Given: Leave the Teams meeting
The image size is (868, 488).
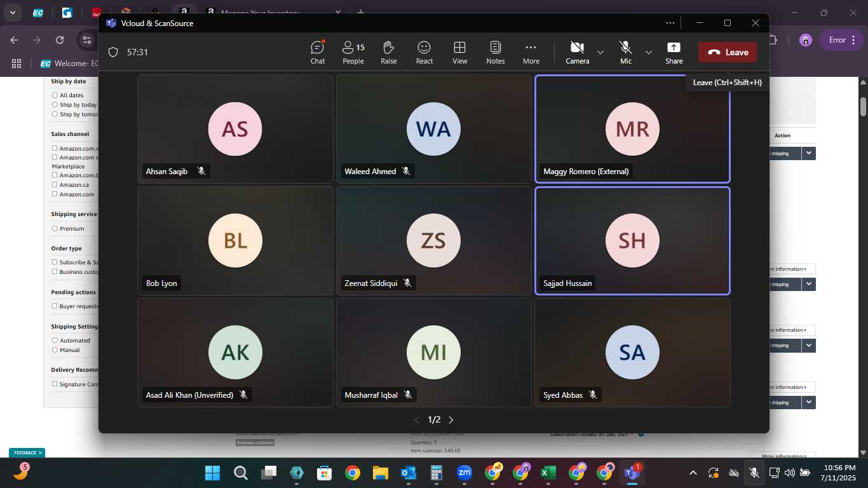Looking at the screenshot, I should click(x=728, y=52).
